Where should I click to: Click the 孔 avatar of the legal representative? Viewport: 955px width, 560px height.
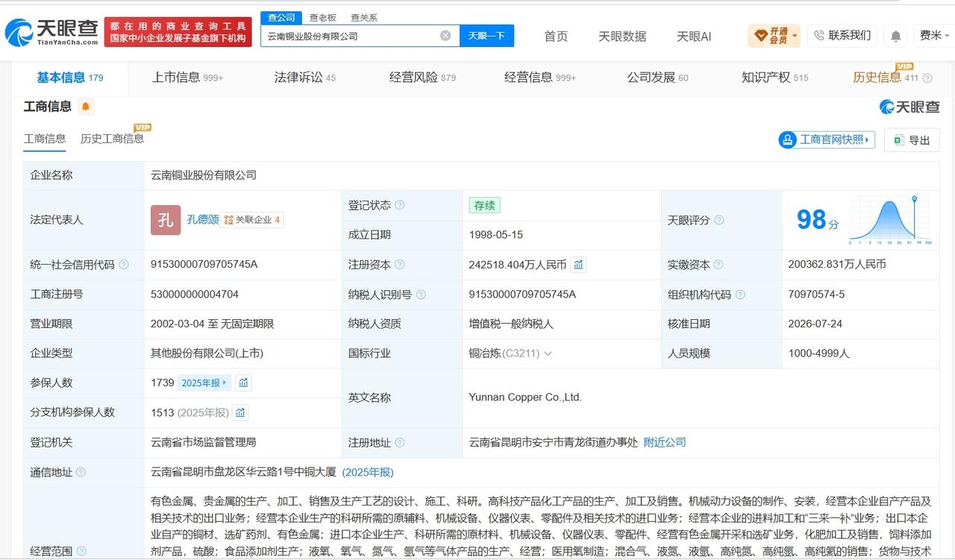(x=166, y=220)
